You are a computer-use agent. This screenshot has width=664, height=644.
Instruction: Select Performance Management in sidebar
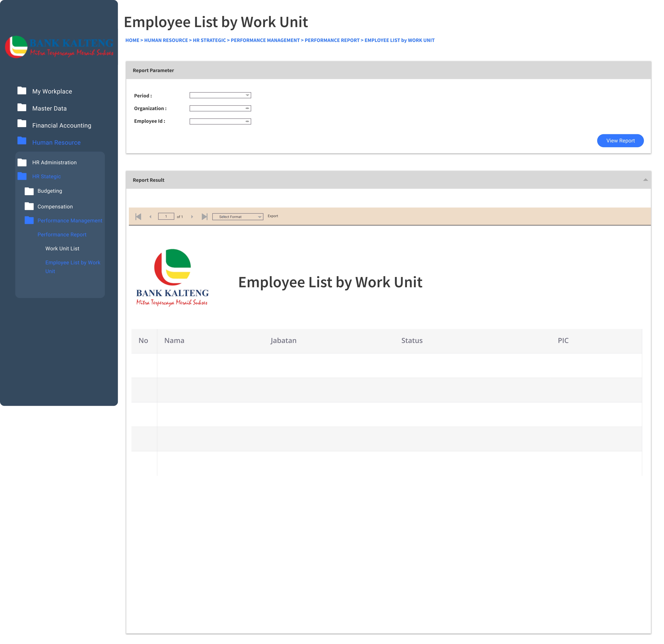[x=70, y=221]
